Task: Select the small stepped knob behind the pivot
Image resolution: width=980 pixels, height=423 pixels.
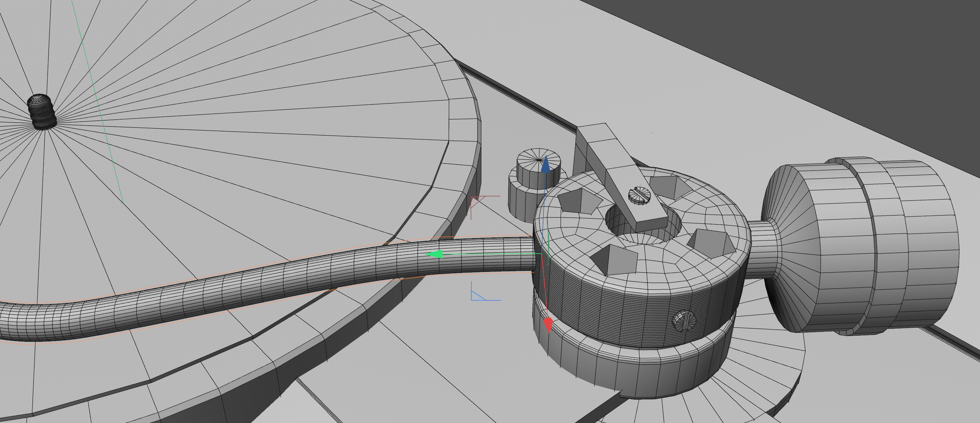Action: tap(534, 185)
